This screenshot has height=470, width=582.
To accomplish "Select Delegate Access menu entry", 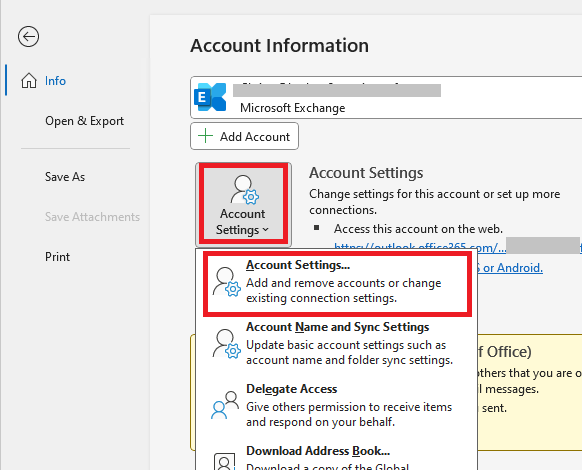I will click(x=337, y=405).
